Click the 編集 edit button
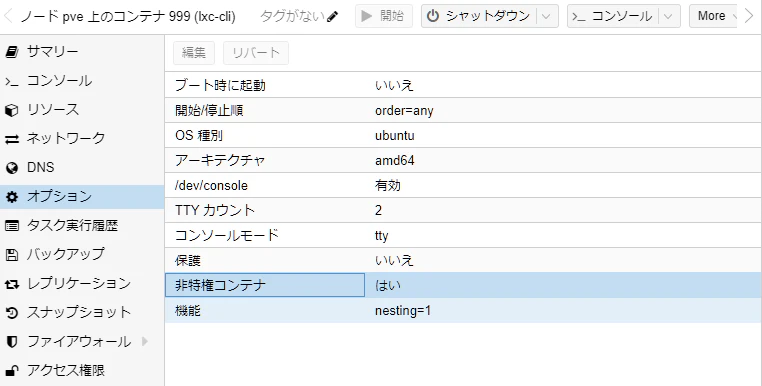Image resolution: width=762 pixels, height=386 pixels. tap(194, 53)
